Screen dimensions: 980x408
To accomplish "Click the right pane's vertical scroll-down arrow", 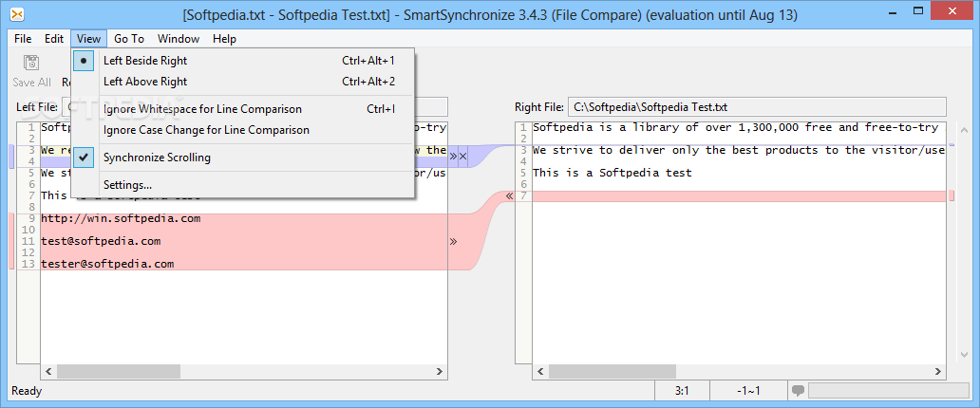I will [963, 356].
